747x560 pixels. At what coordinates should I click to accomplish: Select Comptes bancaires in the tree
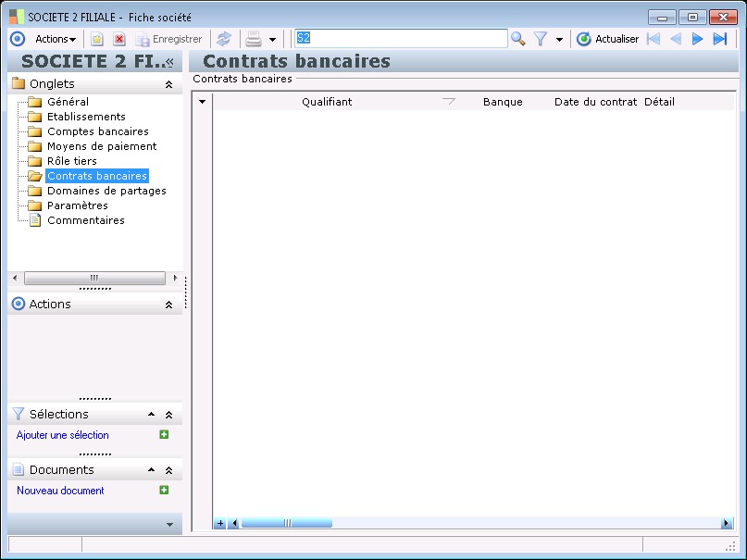click(x=98, y=131)
